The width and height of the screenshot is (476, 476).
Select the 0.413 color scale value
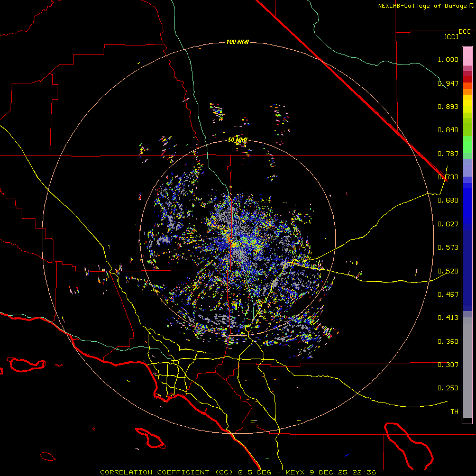(448, 318)
